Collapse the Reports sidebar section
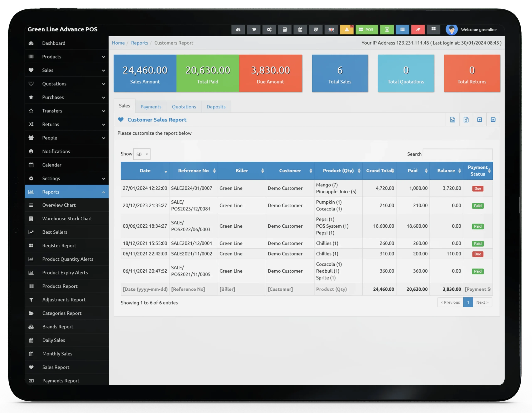The image size is (532, 413). point(66,192)
